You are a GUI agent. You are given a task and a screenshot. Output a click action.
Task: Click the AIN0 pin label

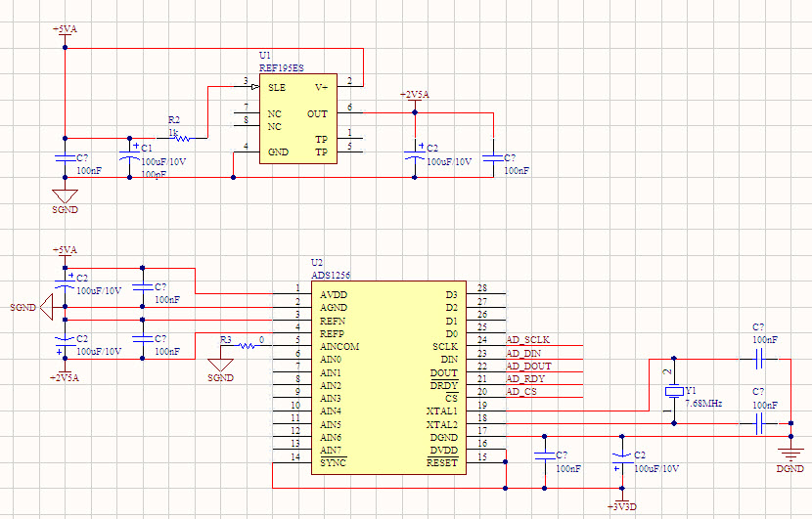point(331,359)
